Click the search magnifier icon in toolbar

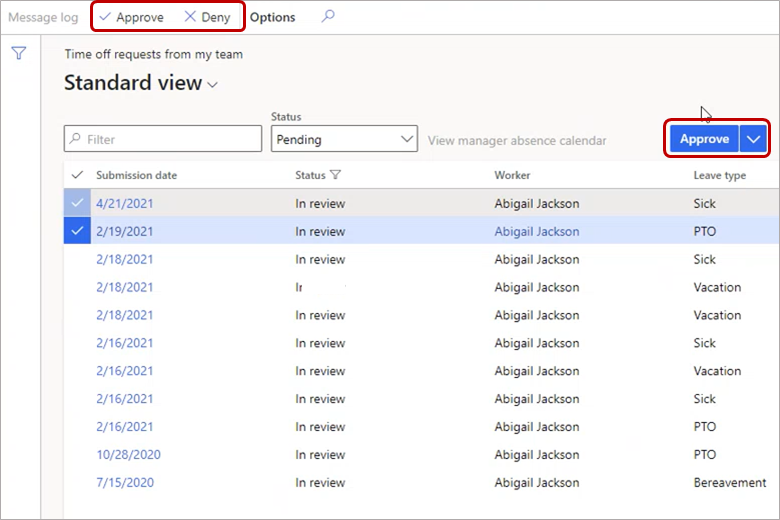pyautogui.click(x=328, y=17)
